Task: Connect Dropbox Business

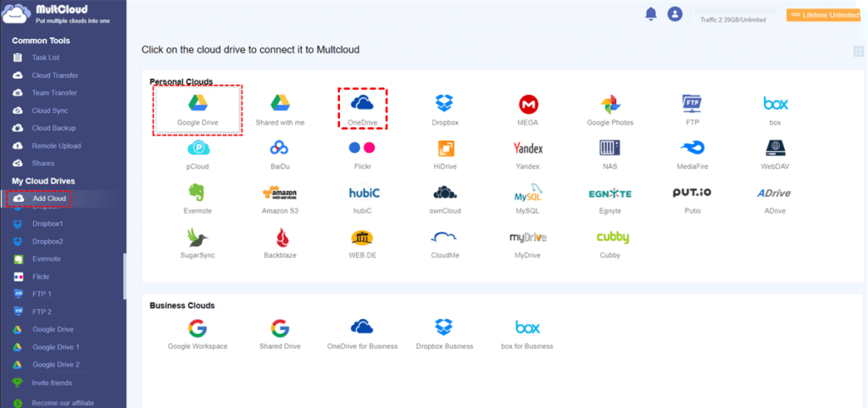Action: [x=444, y=334]
